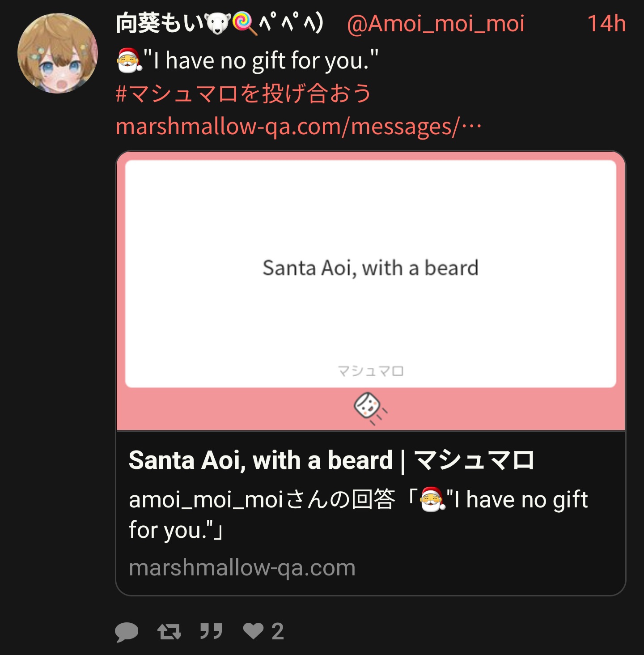The image size is (644, 655).
Task: Follow the marshmallow-qa.com/messages link
Action: (299, 127)
